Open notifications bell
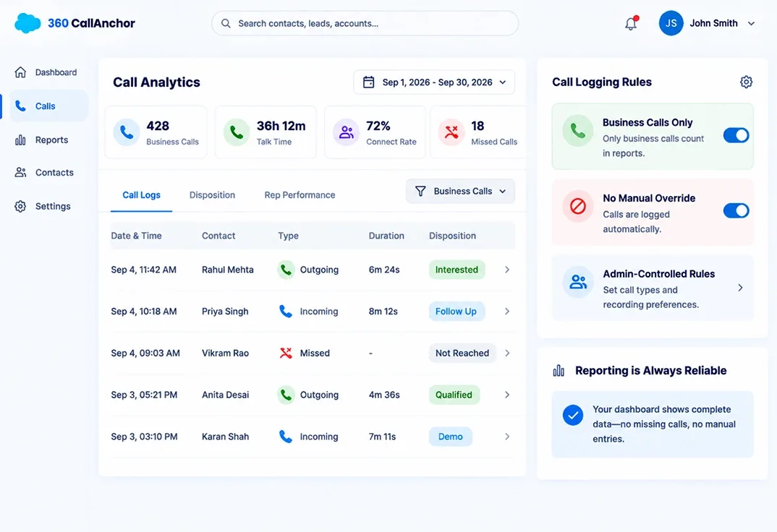This screenshot has height=532, width=777. (631, 23)
